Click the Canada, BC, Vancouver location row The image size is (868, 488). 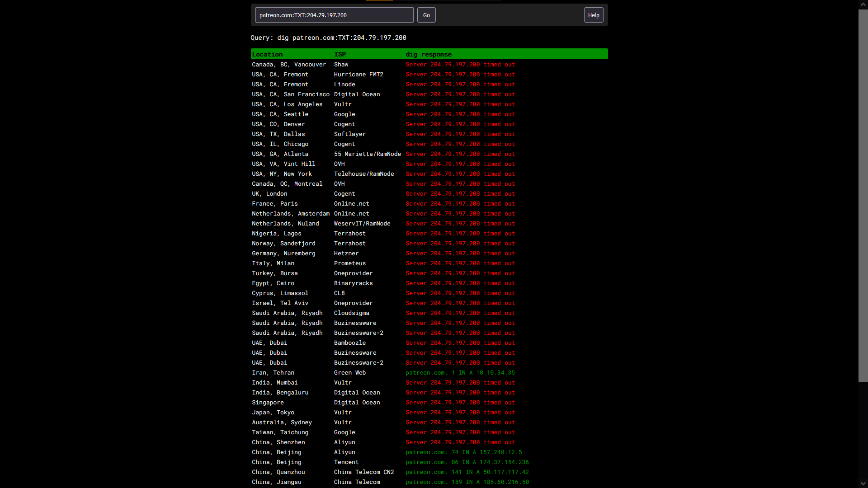(288, 65)
